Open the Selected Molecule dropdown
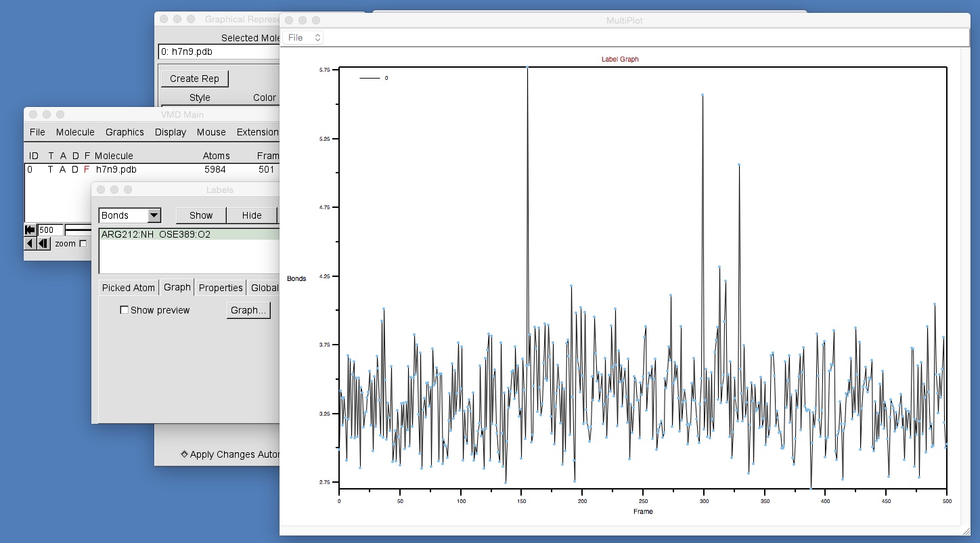The height and width of the screenshot is (543, 980). pyautogui.click(x=218, y=51)
